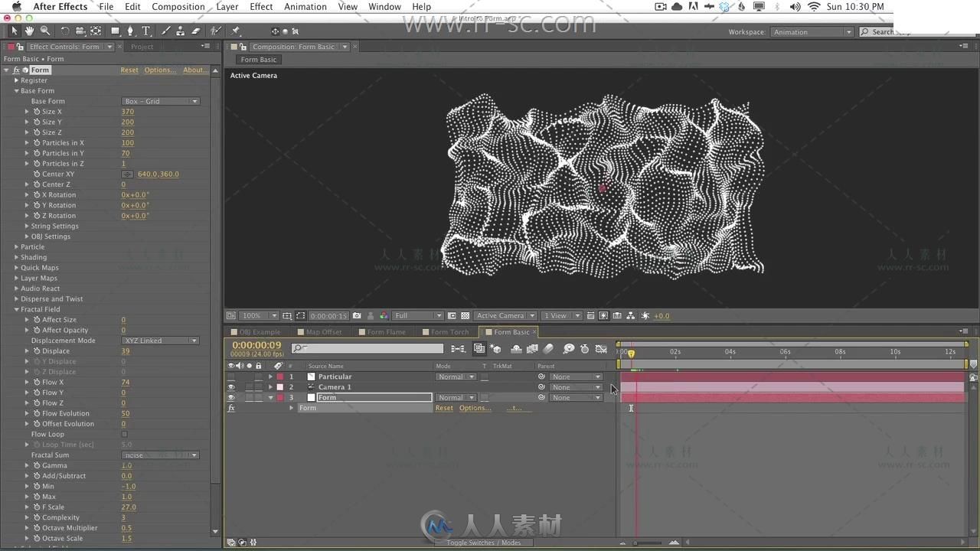980x551 pixels.
Task: Show the Particular layer with its eye switch
Action: [x=231, y=377]
